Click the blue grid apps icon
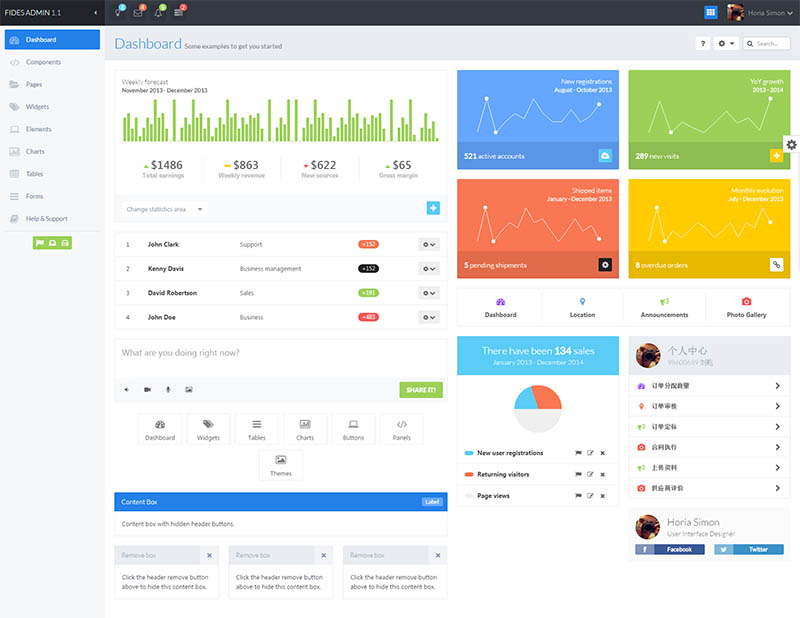The width and height of the screenshot is (800, 618). pos(710,12)
